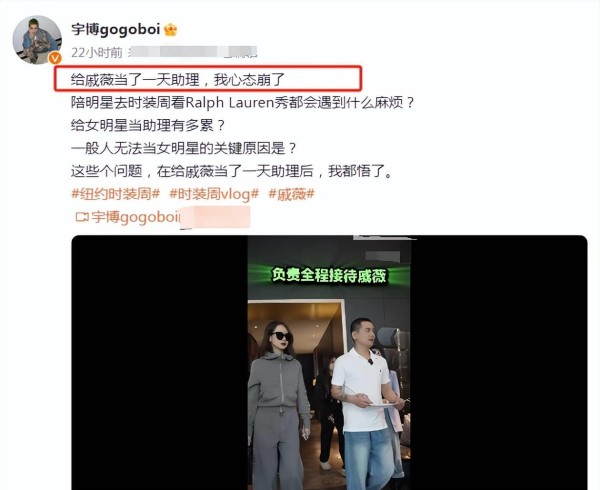This screenshot has height=490, width=600.
Task: Click the 22小时前 post timestamp
Action: [x=96, y=52]
